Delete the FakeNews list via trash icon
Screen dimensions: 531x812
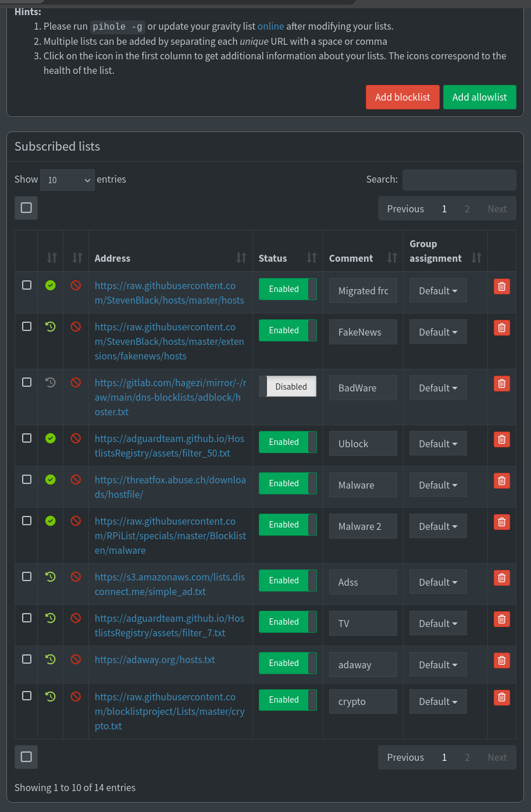point(502,327)
